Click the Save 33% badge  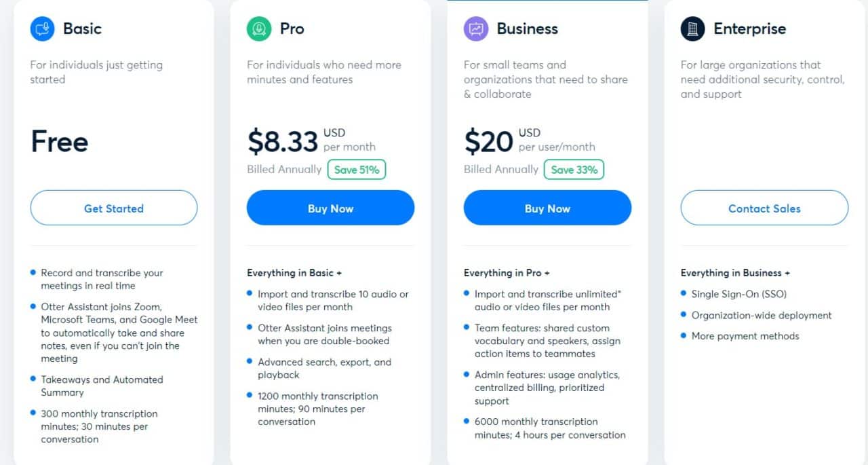pyautogui.click(x=574, y=170)
